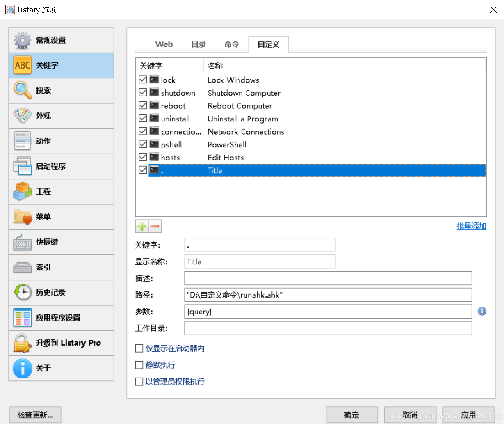The height and width of the screenshot is (424, 504).
Task: Click the 路径 field with runahk.ahk
Action: [x=328, y=295]
